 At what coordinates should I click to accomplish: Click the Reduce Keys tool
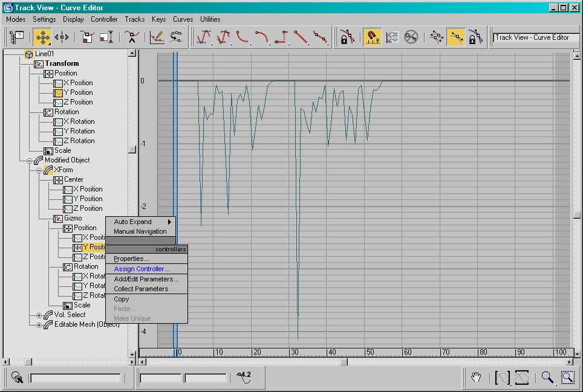[176, 37]
